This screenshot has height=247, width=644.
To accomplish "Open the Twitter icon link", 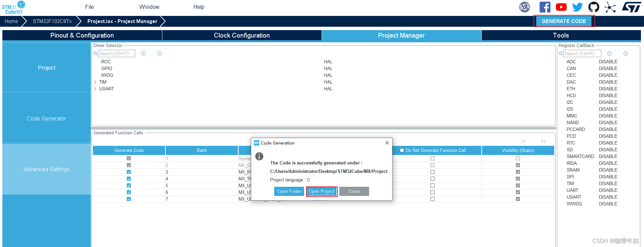I will coord(578,7).
